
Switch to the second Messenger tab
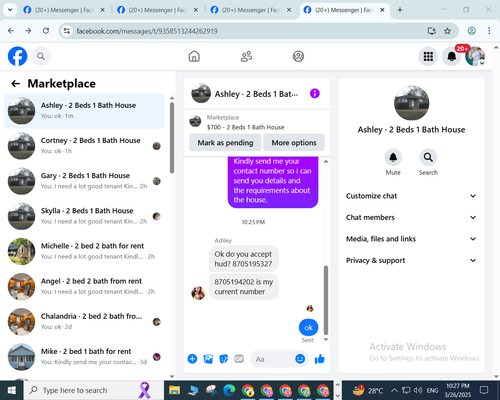tap(158, 10)
